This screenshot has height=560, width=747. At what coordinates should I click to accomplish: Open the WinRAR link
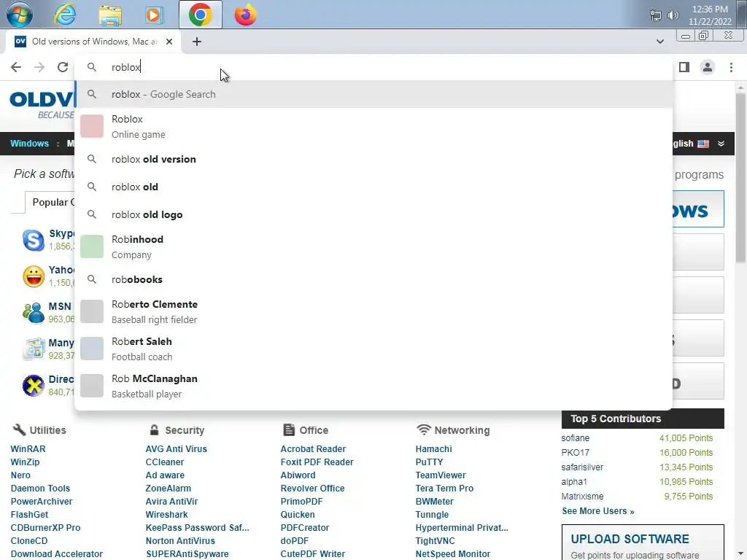click(28, 449)
